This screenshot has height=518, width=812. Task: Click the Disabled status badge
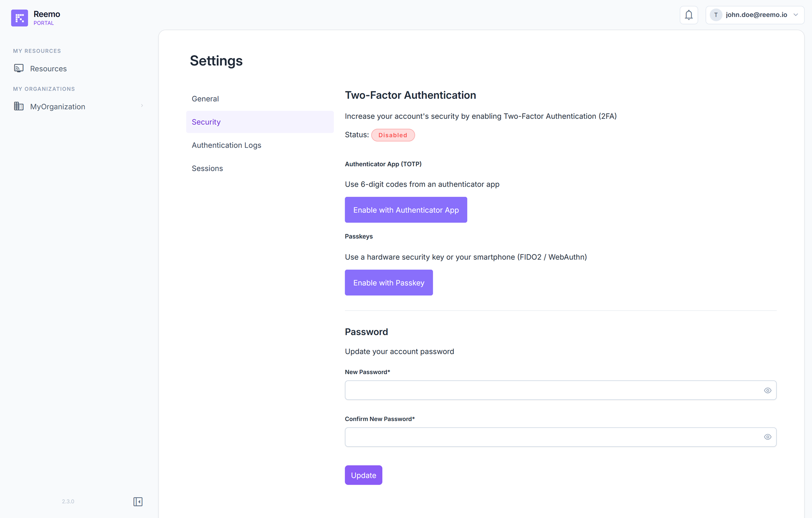click(392, 135)
